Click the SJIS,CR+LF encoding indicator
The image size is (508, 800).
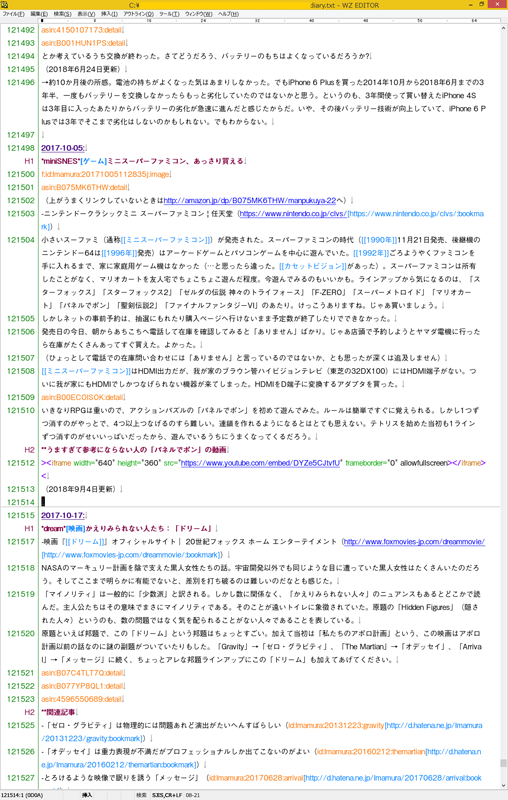(167, 795)
